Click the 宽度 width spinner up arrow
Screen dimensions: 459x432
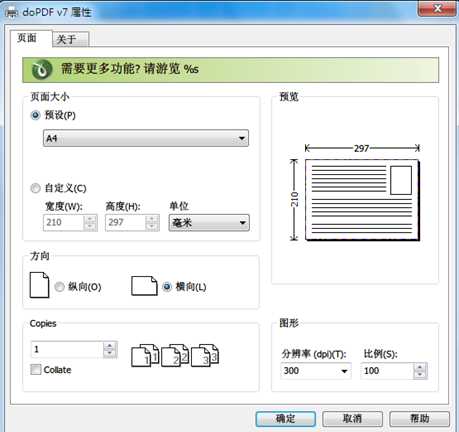click(x=90, y=219)
